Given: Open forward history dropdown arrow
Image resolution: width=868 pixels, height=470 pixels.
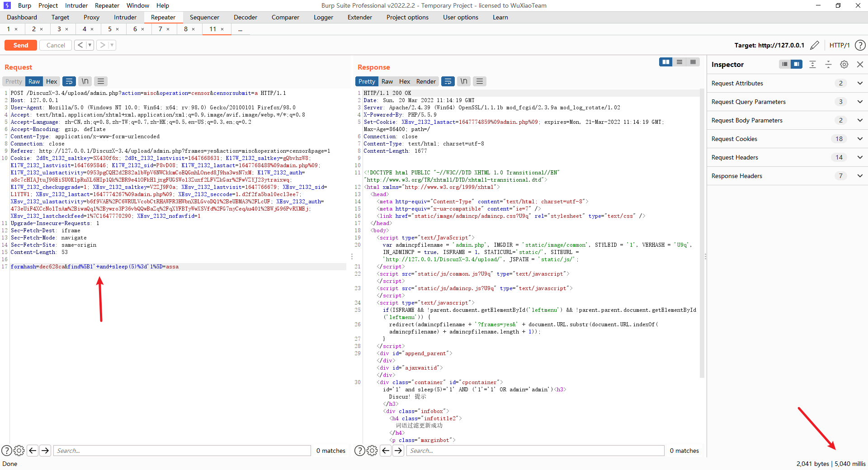Looking at the screenshot, I should click(x=112, y=45).
